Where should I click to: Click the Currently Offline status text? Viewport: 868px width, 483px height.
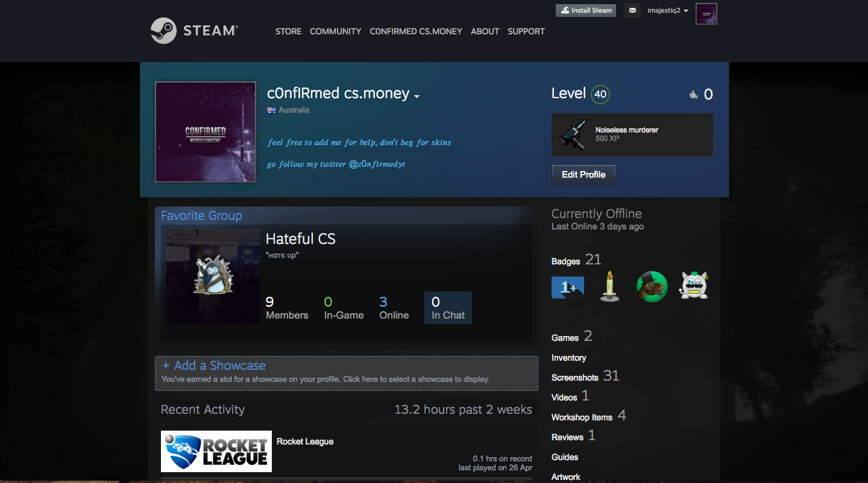(x=597, y=214)
